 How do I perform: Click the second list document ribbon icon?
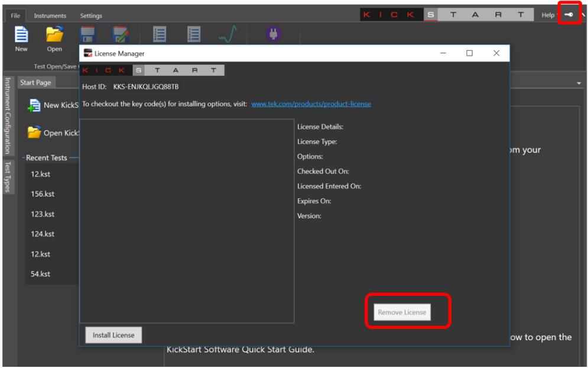coord(193,34)
